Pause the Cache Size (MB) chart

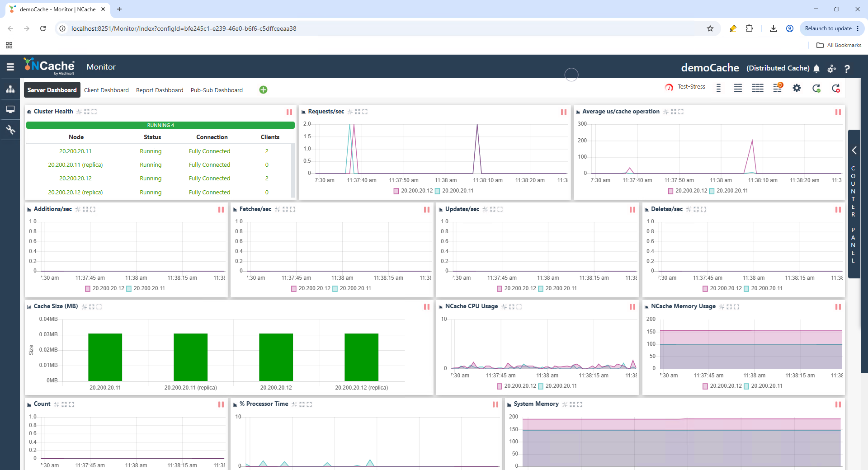(x=427, y=307)
